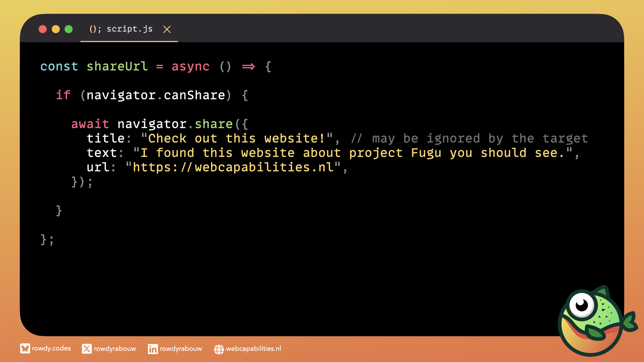Click the butterfly icon beside rowdy.codes

25,349
